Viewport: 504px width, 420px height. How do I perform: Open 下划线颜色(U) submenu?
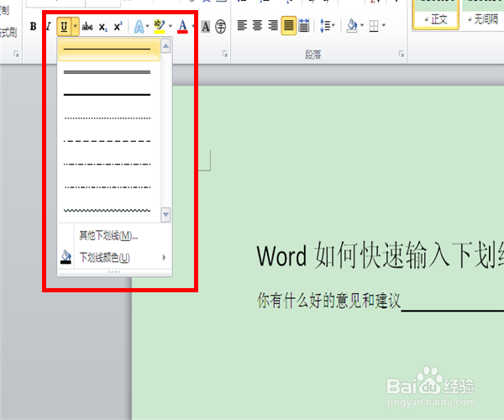pos(115,257)
